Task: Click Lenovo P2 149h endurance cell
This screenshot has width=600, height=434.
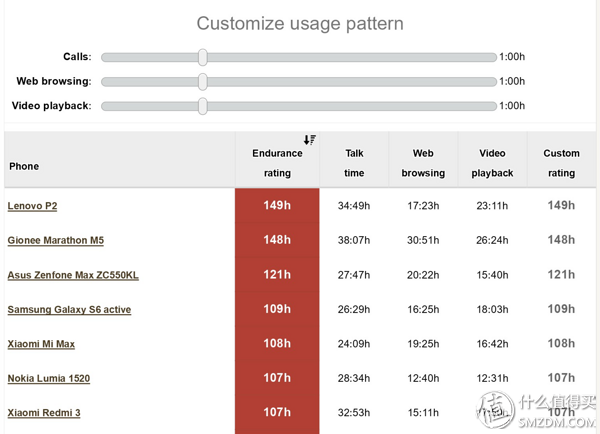Action: coord(277,206)
